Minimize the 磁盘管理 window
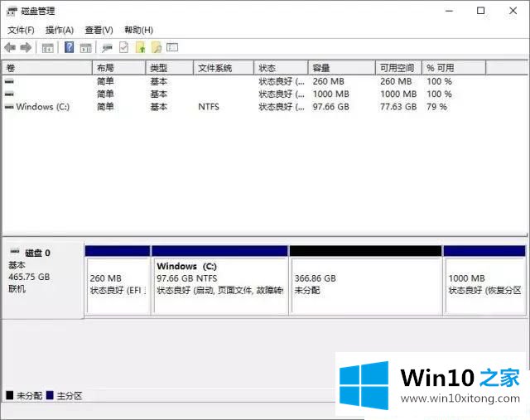The height and width of the screenshot is (420, 530). coord(449,11)
